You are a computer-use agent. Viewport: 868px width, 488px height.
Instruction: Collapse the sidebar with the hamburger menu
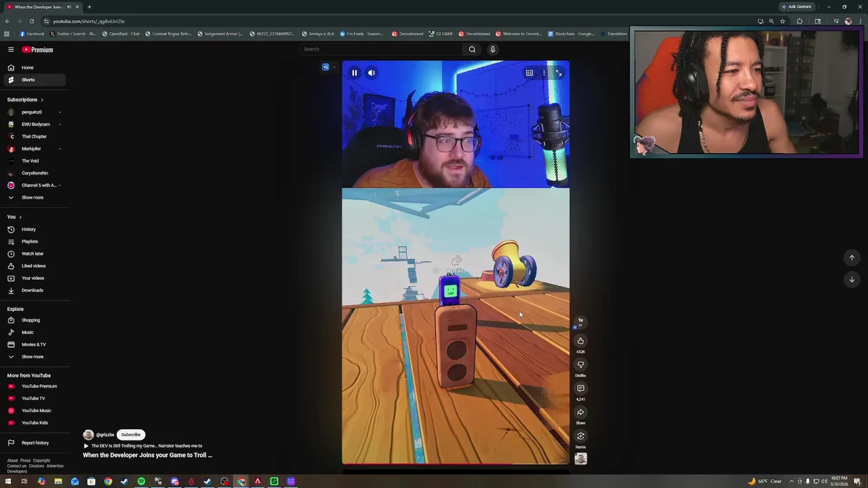click(x=11, y=49)
